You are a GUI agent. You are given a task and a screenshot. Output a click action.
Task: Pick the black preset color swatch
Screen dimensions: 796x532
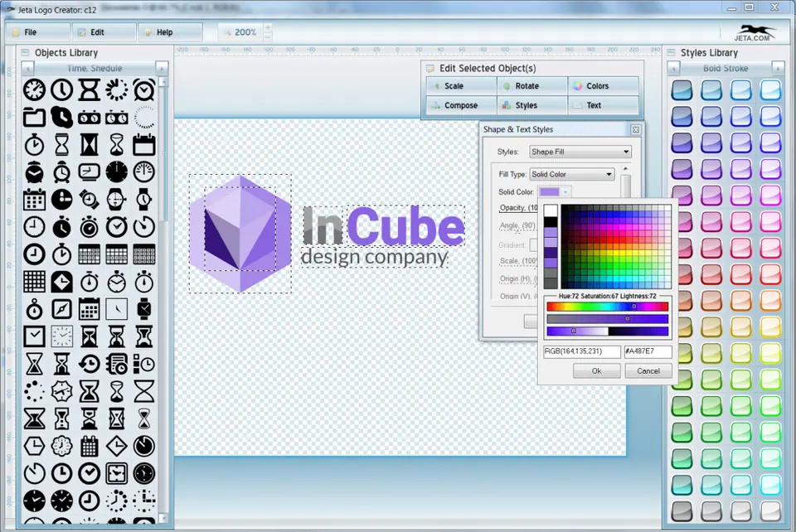551,222
